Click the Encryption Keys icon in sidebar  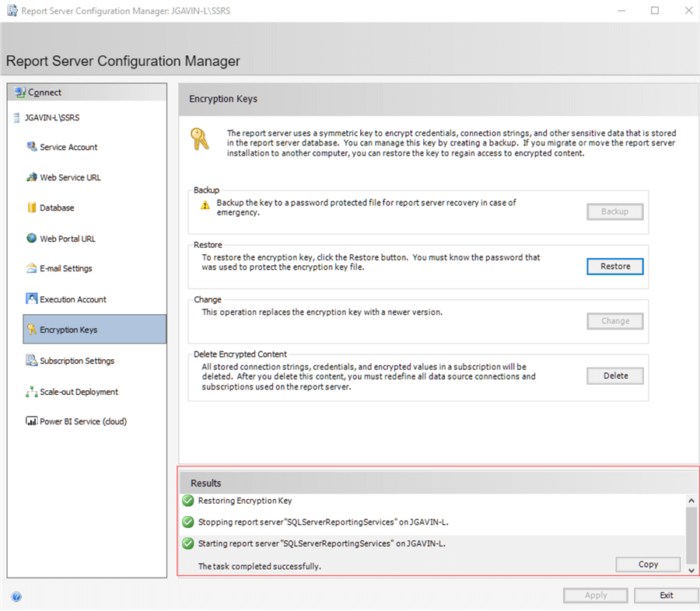point(31,330)
